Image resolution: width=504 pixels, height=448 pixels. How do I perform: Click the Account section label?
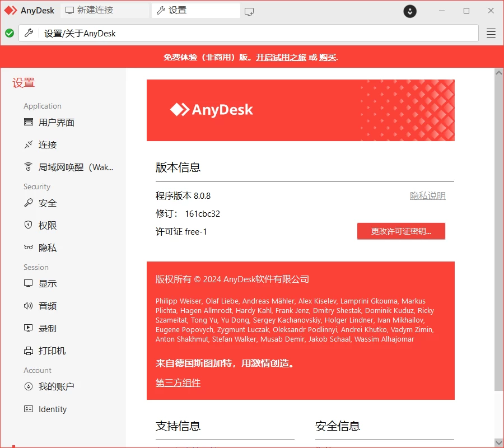click(38, 370)
